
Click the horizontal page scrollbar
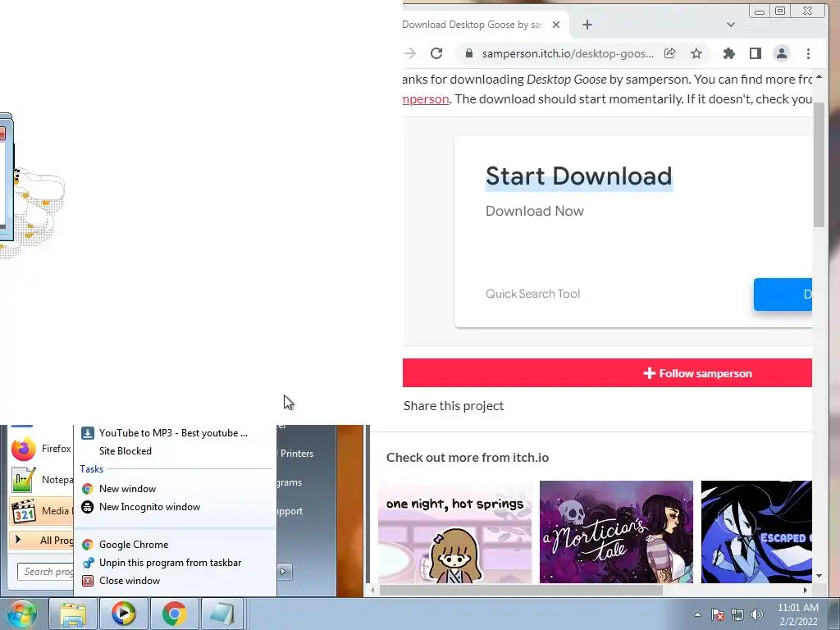[521, 590]
